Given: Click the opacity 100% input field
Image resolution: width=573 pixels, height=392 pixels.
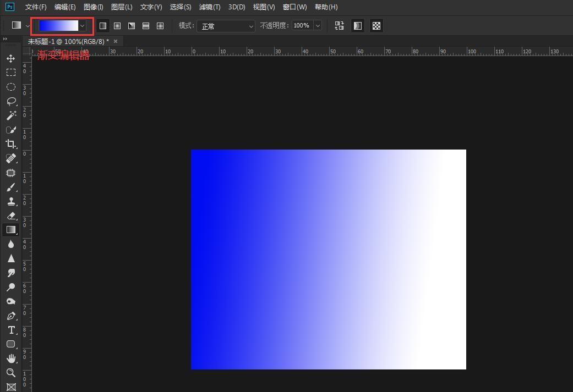Looking at the screenshot, I should coord(302,25).
